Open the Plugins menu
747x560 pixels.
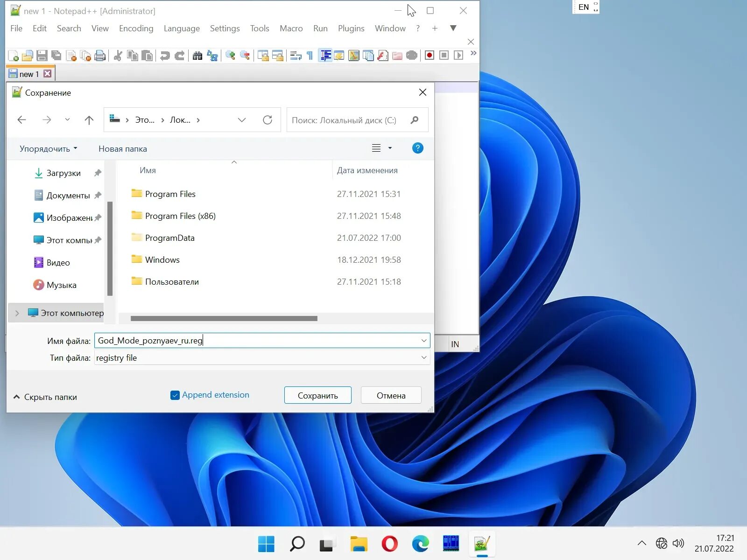(351, 28)
